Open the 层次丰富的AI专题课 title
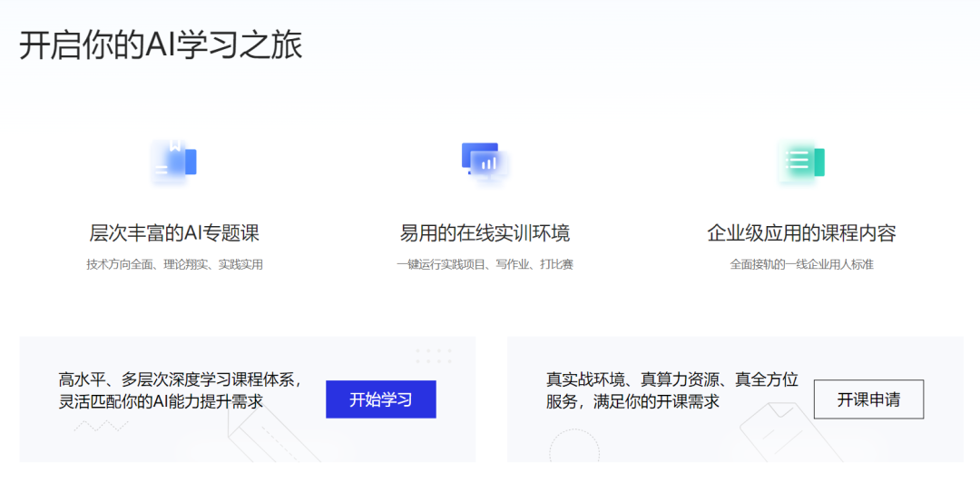The width and height of the screenshot is (980, 483). [x=174, y=233]
